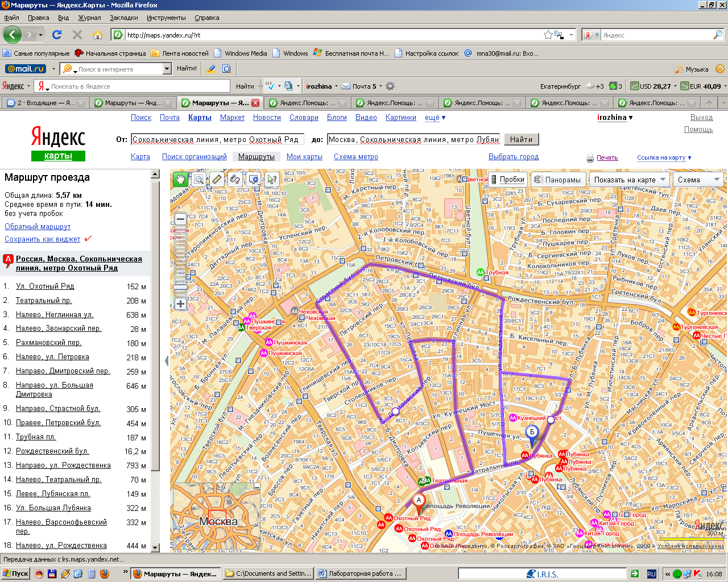Select the 'what is here' info pointer tool
This screenshot has height=582, width=728.
click(x=272, y=180)
